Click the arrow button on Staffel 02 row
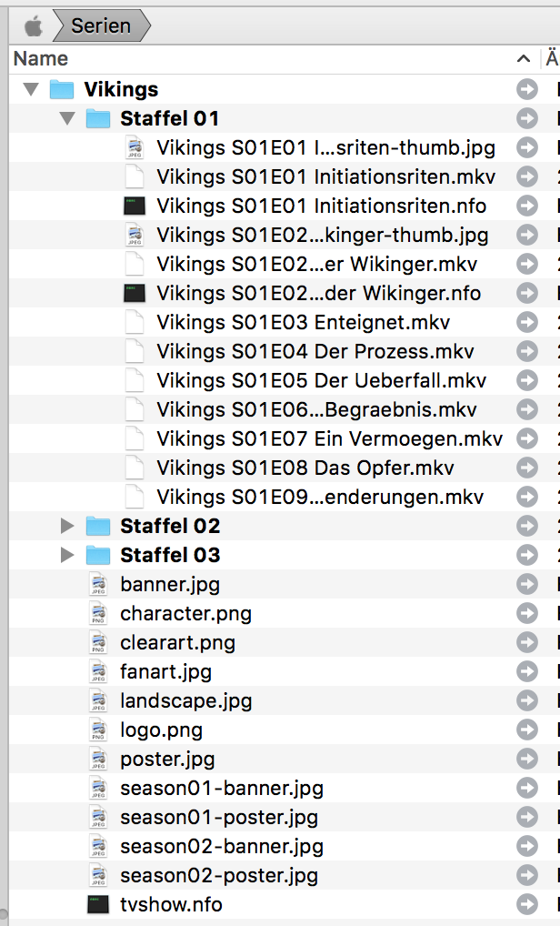The width and height of the screenshot is (560, 926). [527, 526]
